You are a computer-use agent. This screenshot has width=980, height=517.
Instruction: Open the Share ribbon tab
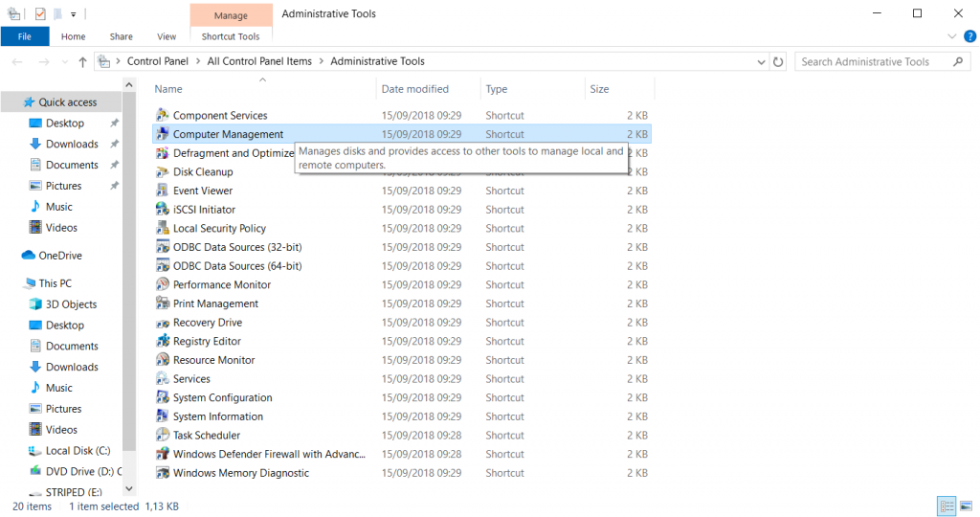(122, 36)
